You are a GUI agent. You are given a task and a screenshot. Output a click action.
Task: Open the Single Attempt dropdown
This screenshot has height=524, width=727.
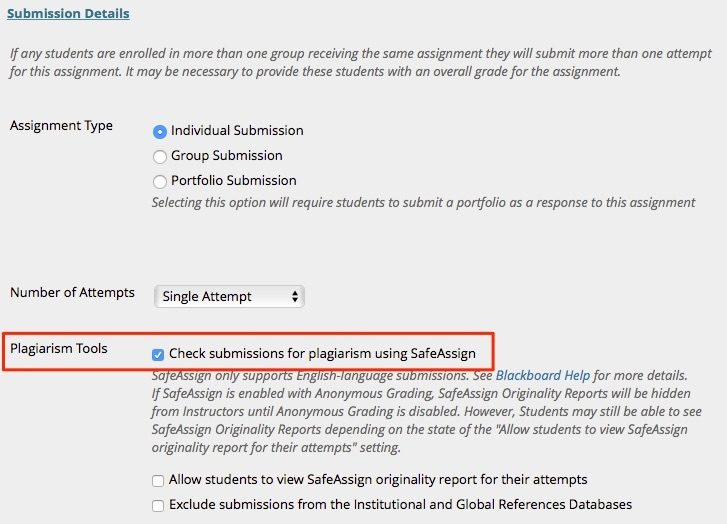[229, 297]
